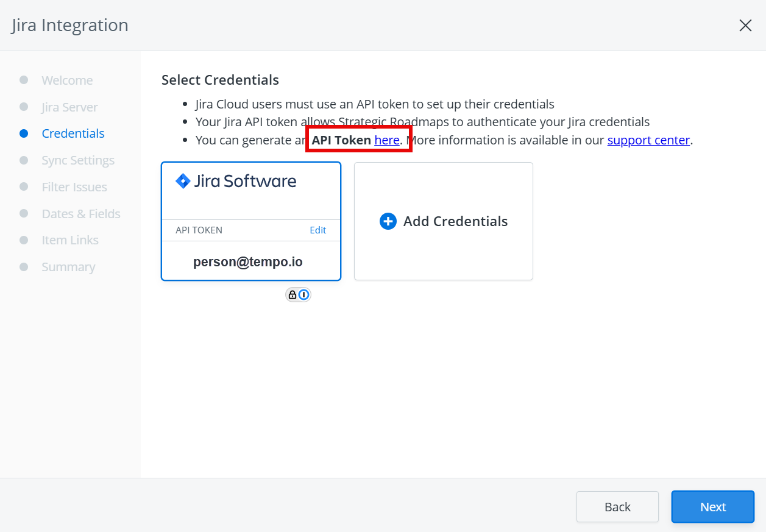Open the Dates & Fields step
Screen dimensions: 766x532
pyautogui.click(x=80, y=213)
